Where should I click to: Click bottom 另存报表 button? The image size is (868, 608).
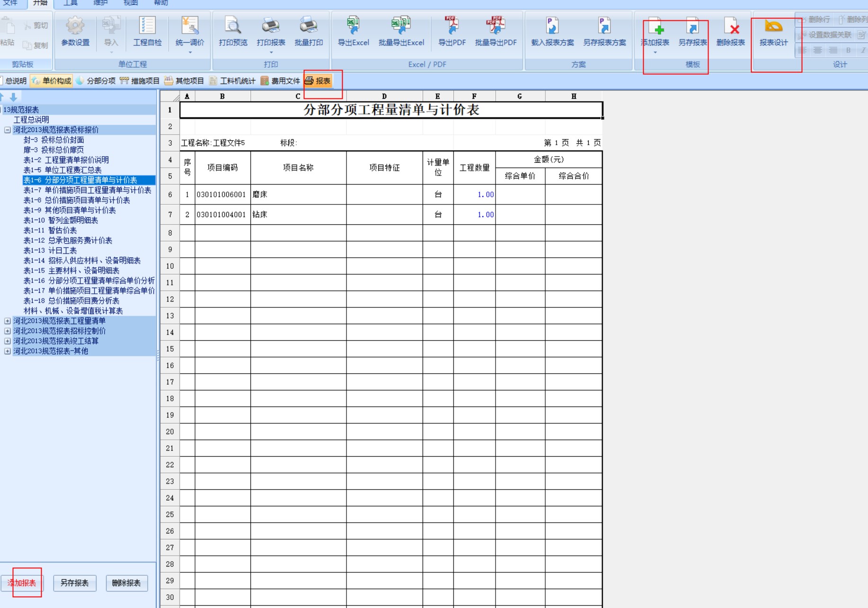pos(74,583)
